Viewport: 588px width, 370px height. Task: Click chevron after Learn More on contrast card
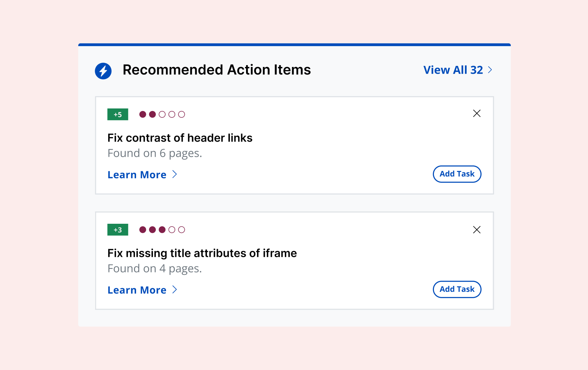(174, 174)
